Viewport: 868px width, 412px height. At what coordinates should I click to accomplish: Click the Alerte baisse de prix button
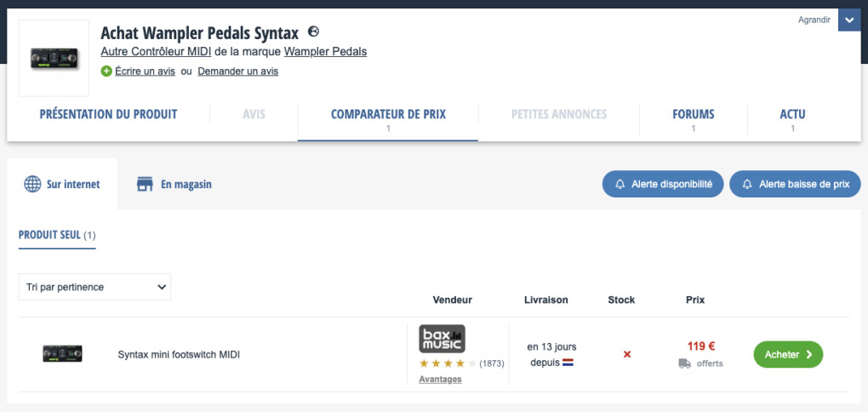coord(795,184)
